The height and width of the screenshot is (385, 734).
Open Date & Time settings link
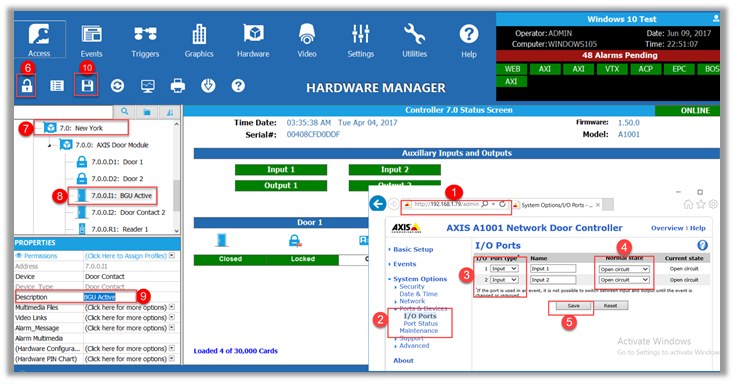click(x=418, y=294)
